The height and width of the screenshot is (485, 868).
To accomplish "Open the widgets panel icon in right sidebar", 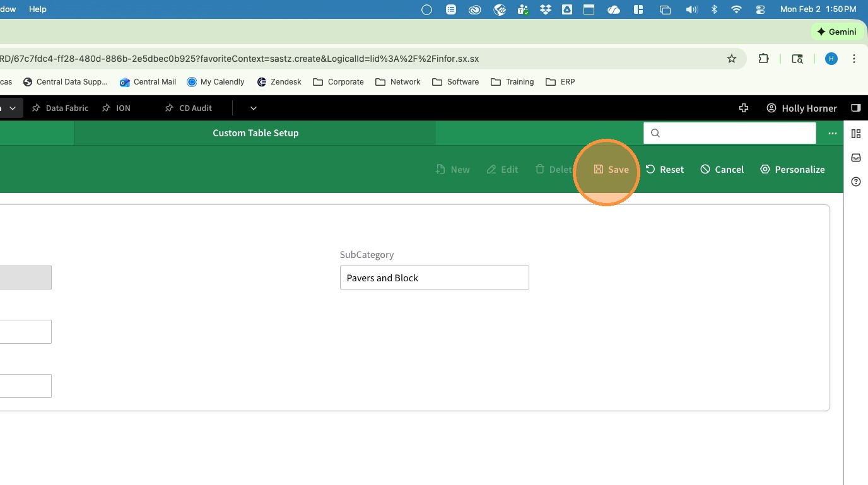I will click(x=856, y=134).
